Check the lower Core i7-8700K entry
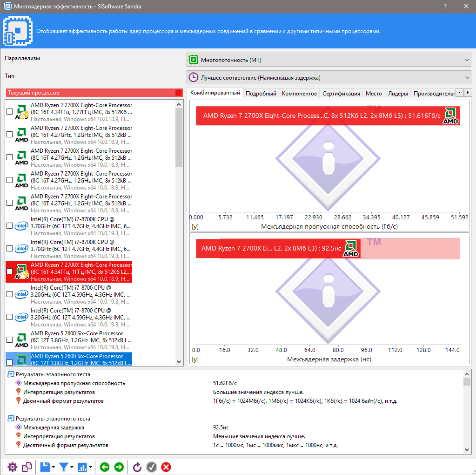Screen dimensions: 476x475 [x=9, y=249]
